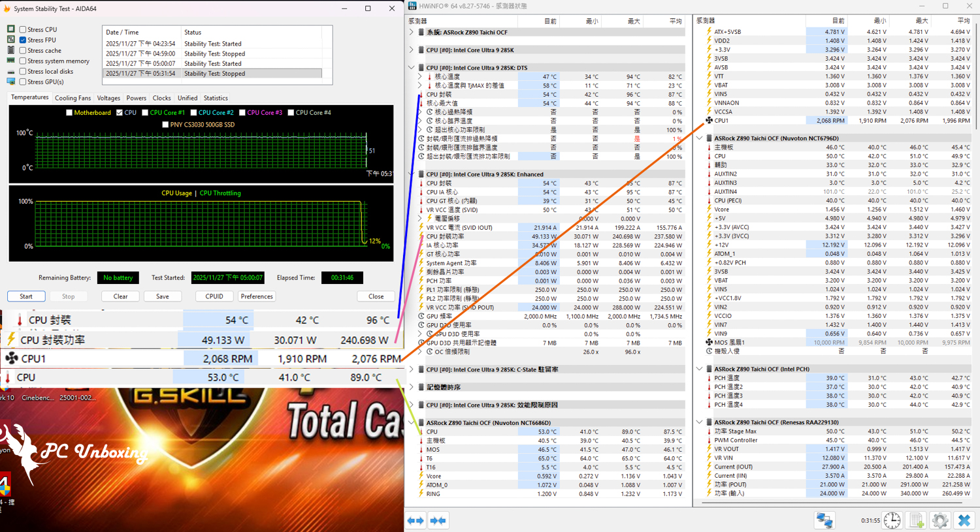Image resolution: width=980 pixels, height=532 pixels.
Task: Uncheck the Stress FPU checkbox
Action: coord(23,40)
